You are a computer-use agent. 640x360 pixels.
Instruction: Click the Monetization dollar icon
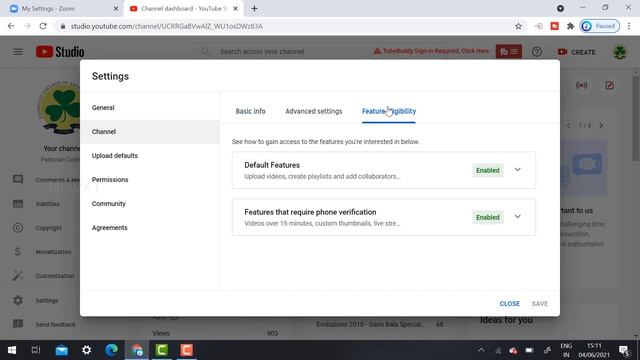pos(18,252)
